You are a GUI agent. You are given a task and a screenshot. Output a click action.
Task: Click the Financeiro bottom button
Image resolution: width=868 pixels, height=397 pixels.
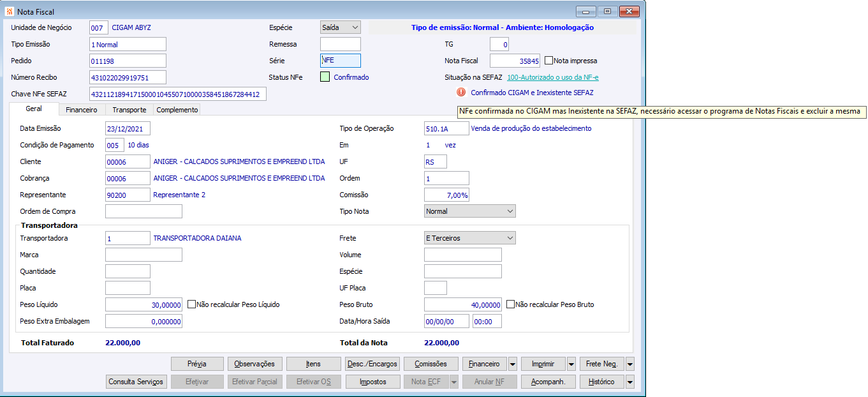click(x=485, y=364)
